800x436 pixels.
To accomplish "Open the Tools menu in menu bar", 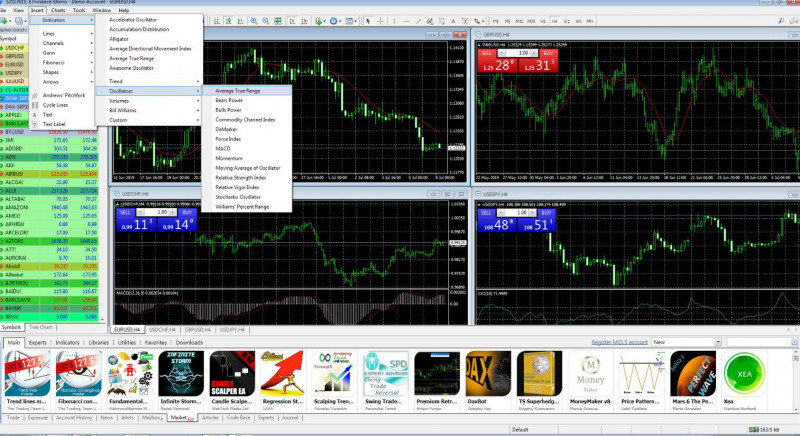I will 79,10.
